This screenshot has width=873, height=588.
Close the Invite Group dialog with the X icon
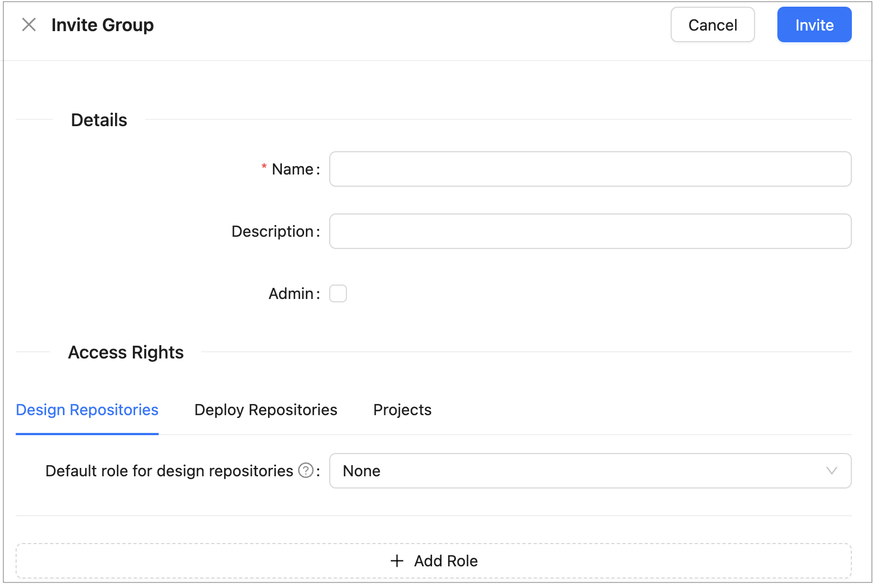[29, 24]
